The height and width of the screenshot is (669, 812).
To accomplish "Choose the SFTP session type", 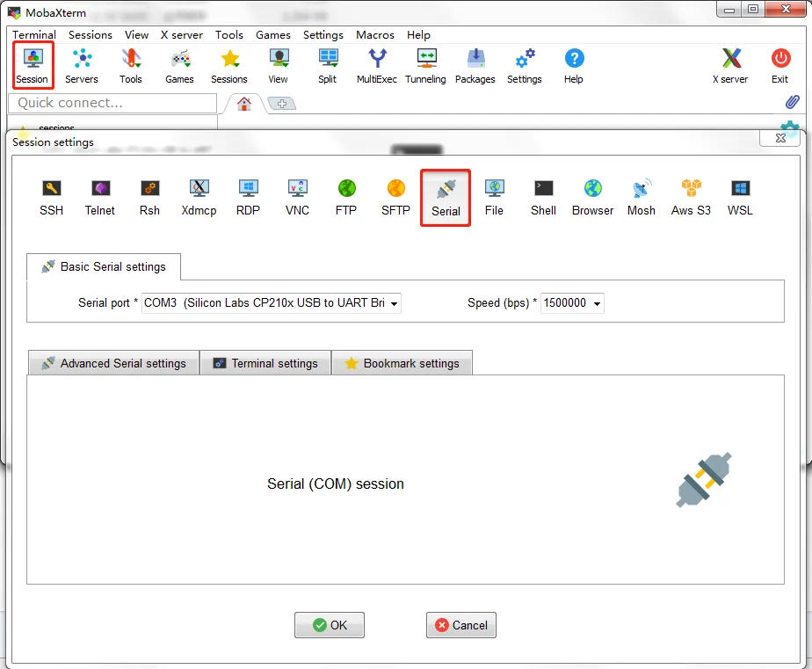I will [x=395, y=198].
